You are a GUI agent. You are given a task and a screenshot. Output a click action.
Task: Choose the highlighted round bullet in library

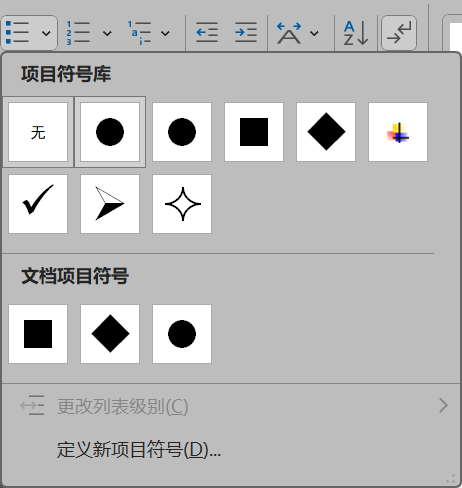[x=110, y=132]
